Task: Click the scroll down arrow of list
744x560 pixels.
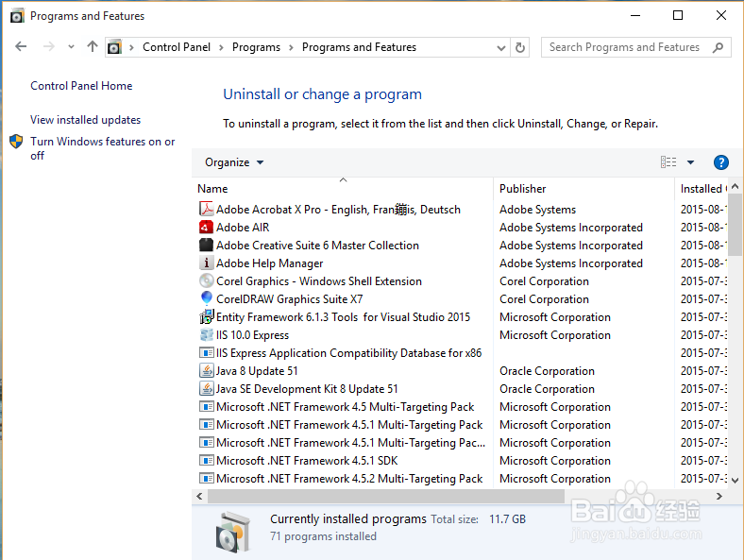Action: click(735, 480)
